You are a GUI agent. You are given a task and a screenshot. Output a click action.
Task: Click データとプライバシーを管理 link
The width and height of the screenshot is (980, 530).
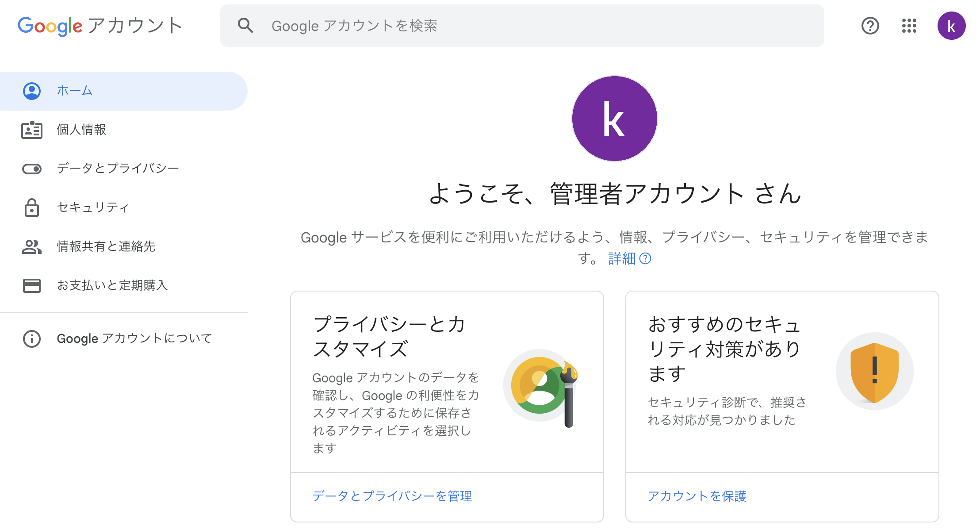tap(392, 496)
